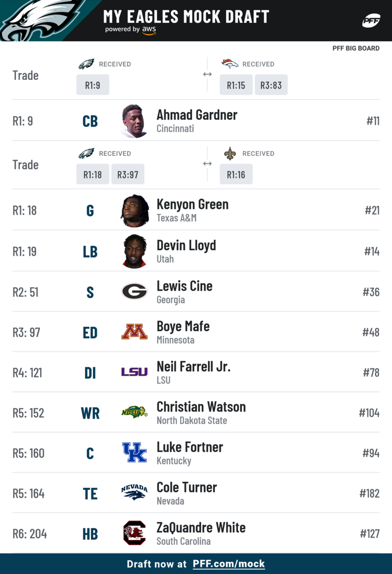Click the Georgia logo beside Lewis Cine
Viewport: 392px width, 574px height.
(134, 291)
